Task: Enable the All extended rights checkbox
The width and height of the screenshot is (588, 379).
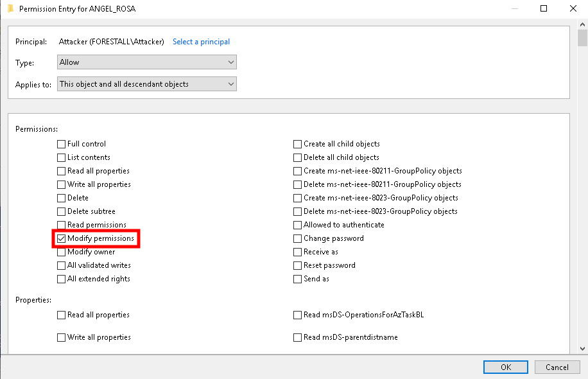Action: (62, 279)
